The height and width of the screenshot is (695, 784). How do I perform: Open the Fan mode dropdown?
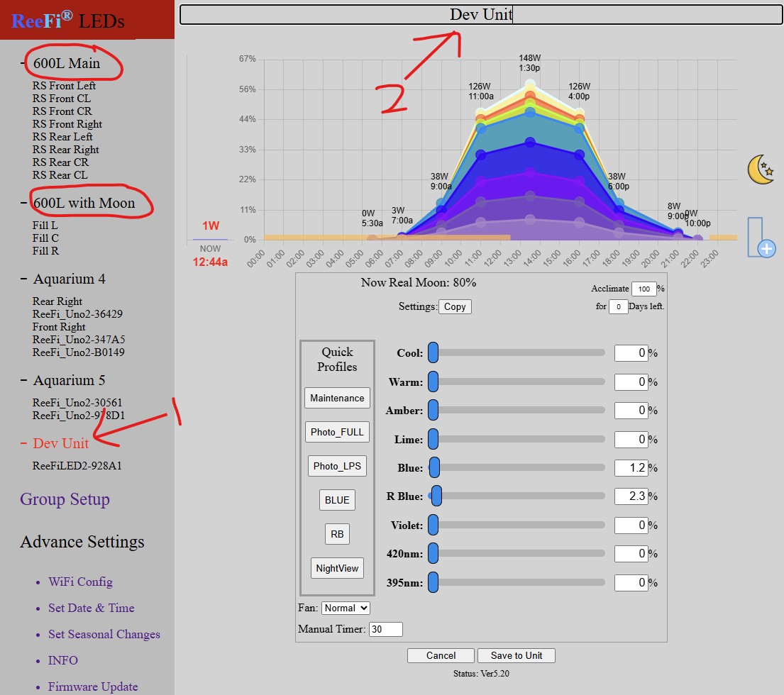click(x=346, y=608)
